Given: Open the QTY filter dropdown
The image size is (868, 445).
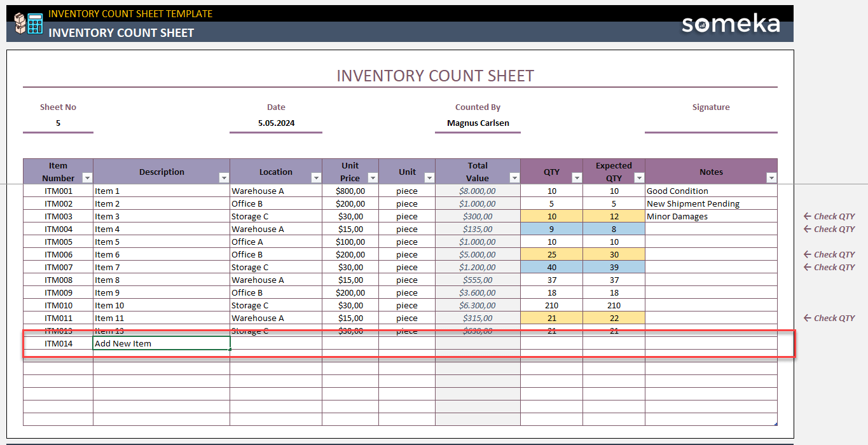Looking at the screenshot, I should [x=576, y=177].
